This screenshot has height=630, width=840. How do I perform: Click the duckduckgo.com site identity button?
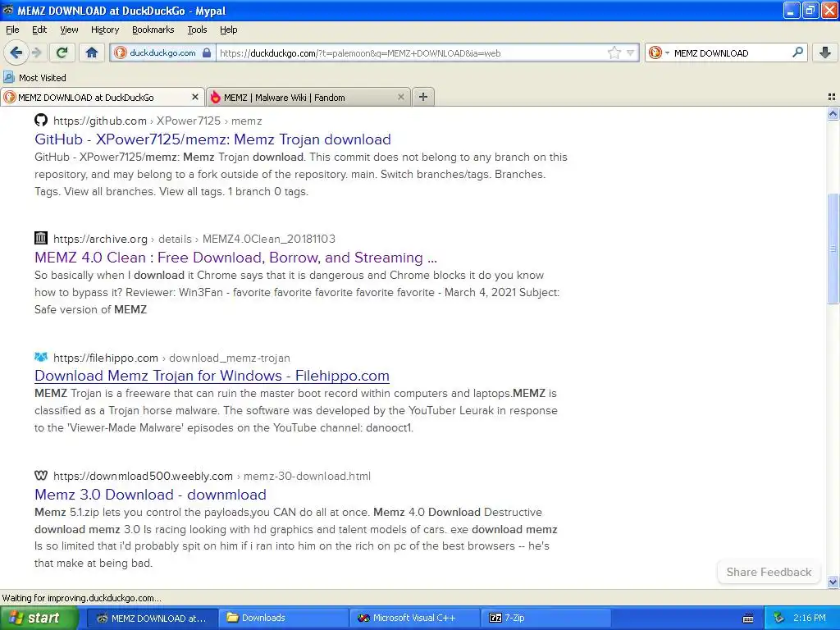coord(163,53)
